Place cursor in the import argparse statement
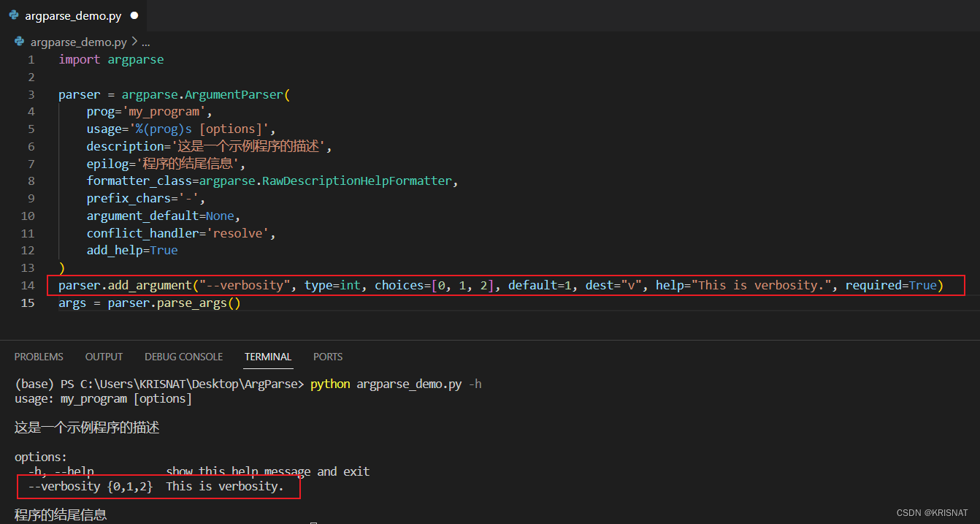 [x=110, y=59]
